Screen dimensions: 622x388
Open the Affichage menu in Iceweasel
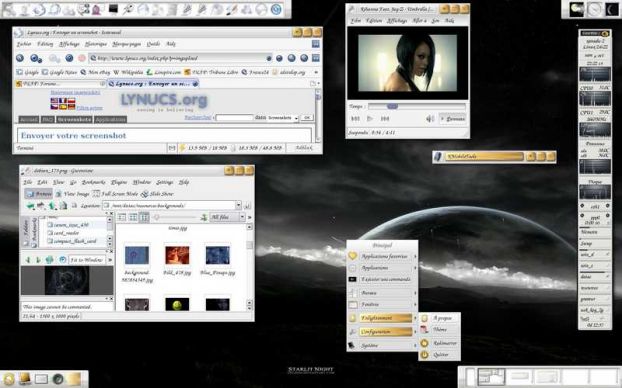(x=69, y=44)
